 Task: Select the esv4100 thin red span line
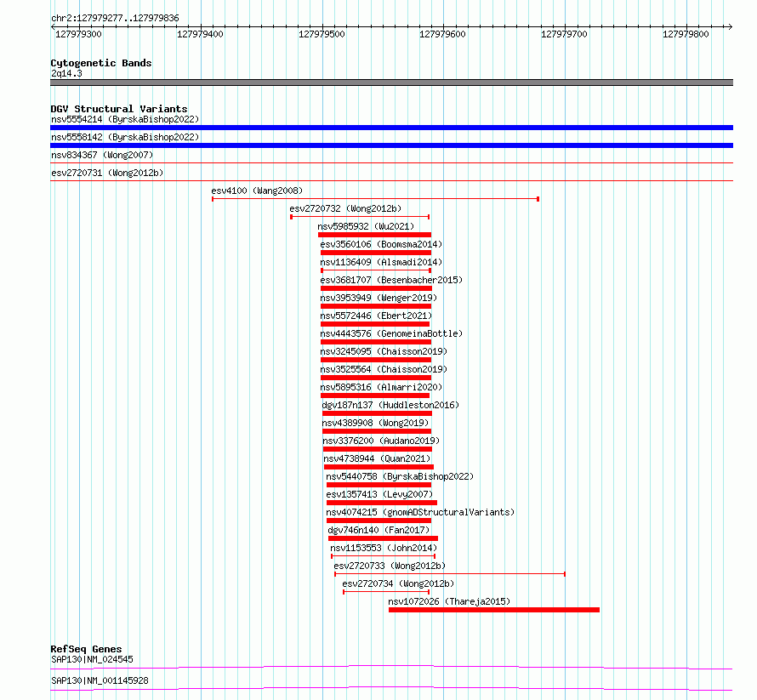(376, 199)
